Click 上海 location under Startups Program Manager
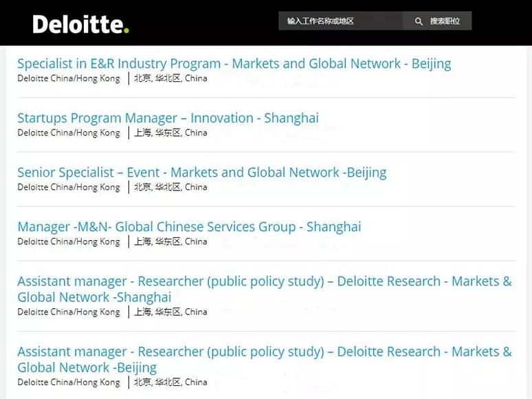This screenshot has width=532, height=399. click(142, 133)
